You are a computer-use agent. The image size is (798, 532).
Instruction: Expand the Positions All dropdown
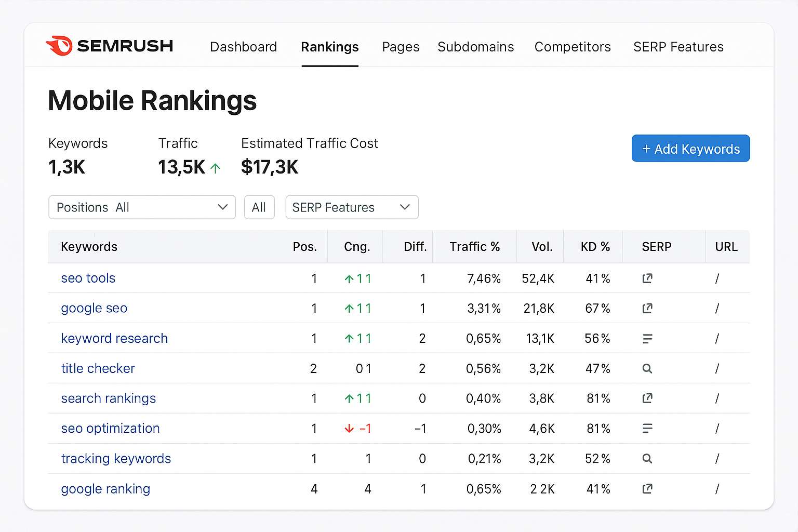pos(142,207)
